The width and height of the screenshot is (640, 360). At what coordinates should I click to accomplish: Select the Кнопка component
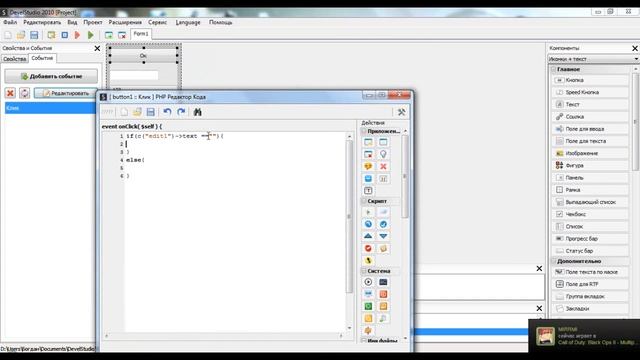point(590,80)
